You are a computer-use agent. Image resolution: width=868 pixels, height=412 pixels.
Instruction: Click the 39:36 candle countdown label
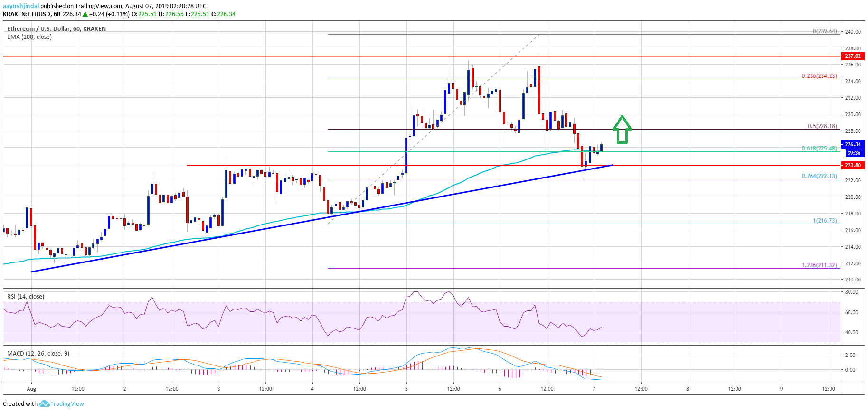(853, 153)
